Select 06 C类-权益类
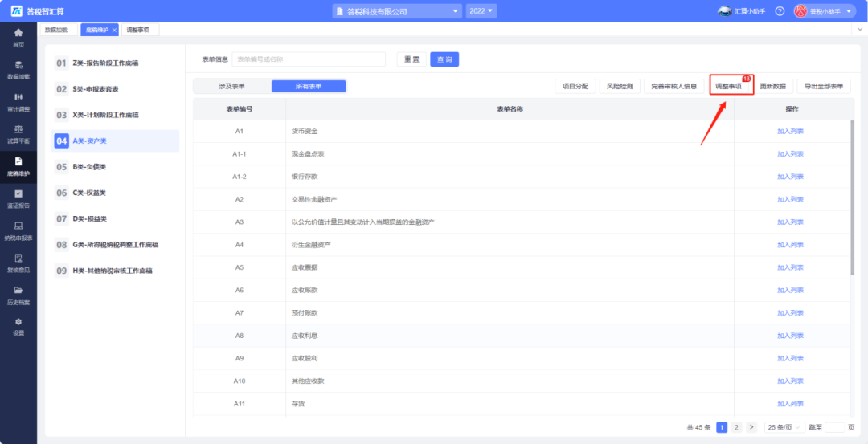The width and height of the screenshot is (868, 444). (115, 193)
